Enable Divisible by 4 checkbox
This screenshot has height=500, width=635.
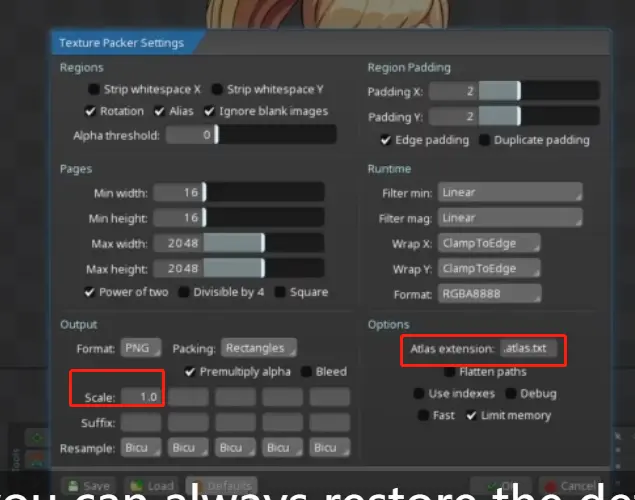tap(184, 292)
